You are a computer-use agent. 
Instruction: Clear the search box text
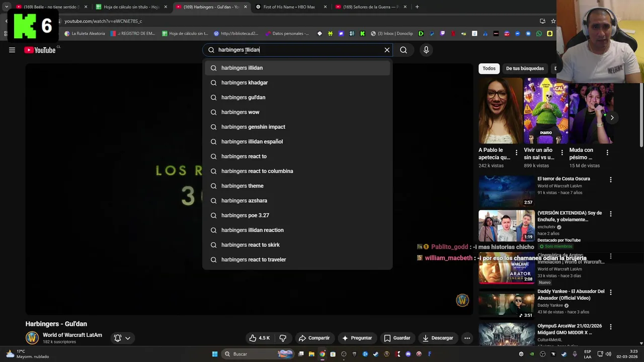point(387,50)
